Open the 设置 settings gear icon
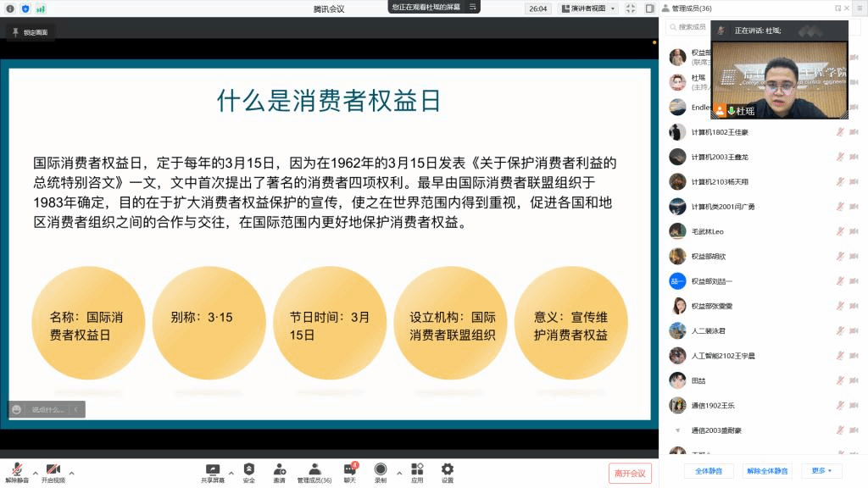 click(447, 469)
